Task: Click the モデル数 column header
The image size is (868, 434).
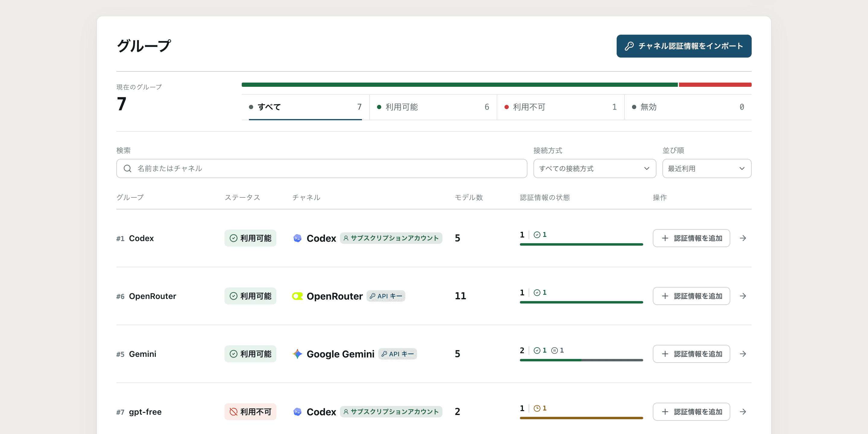Action: tap(469, 197)
